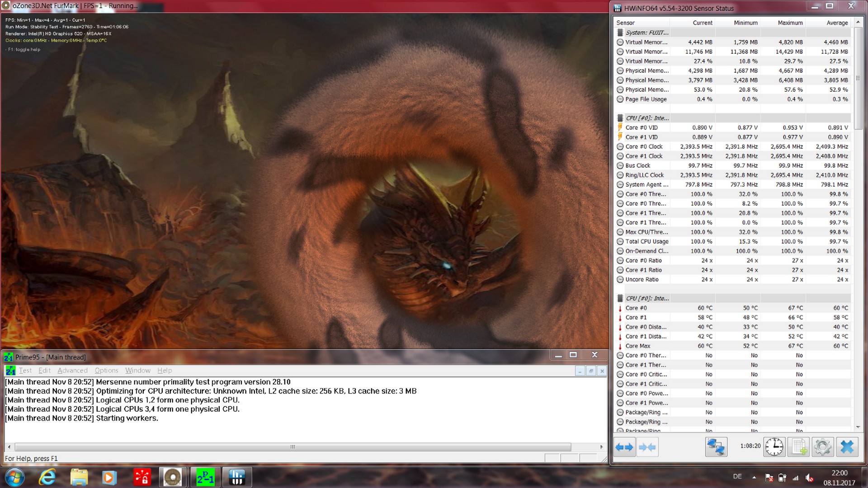Viewport: 868px width, 488px height.
Task: Switch to Prime95 via its green taskbar icon
Action: [x=205, y=477]
